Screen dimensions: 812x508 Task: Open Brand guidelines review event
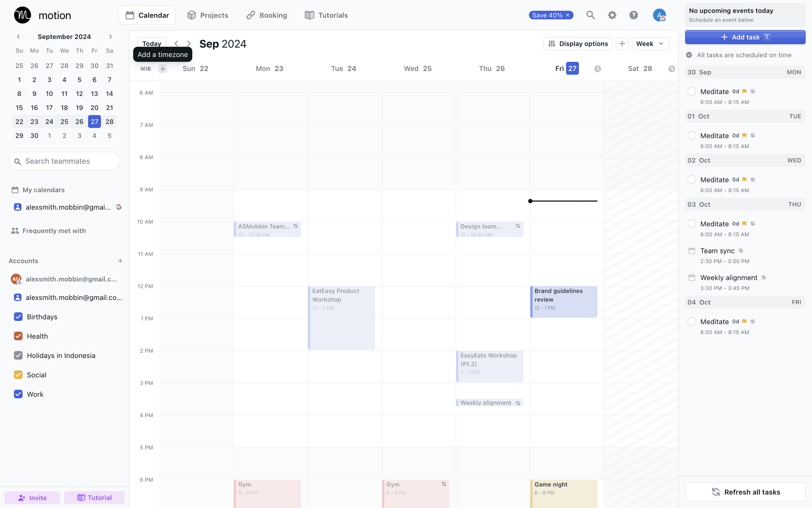[564, 302]
